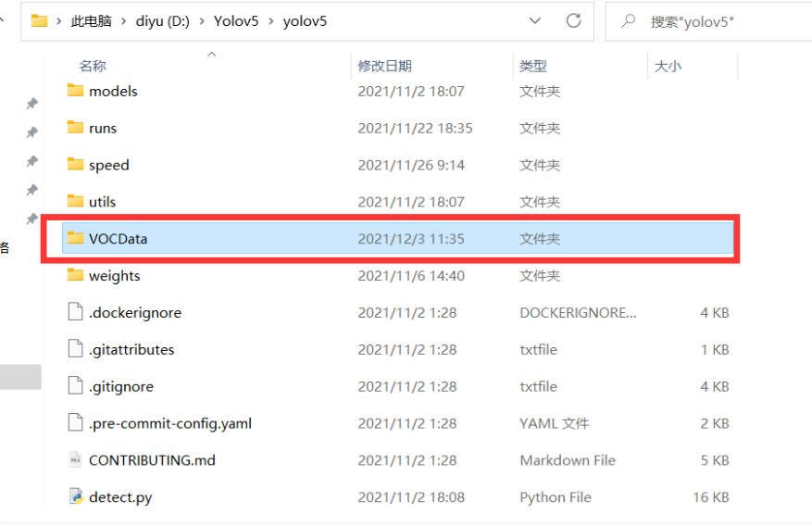Expand chevron after Yolov5 in path

click(x=271, y=21)
